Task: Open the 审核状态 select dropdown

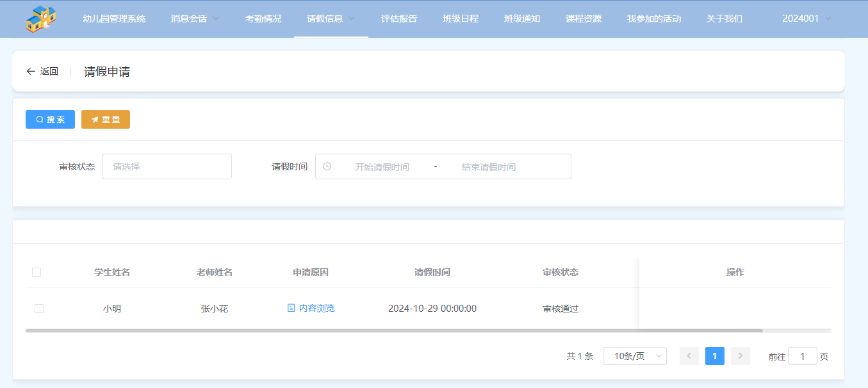Action: 167,166
